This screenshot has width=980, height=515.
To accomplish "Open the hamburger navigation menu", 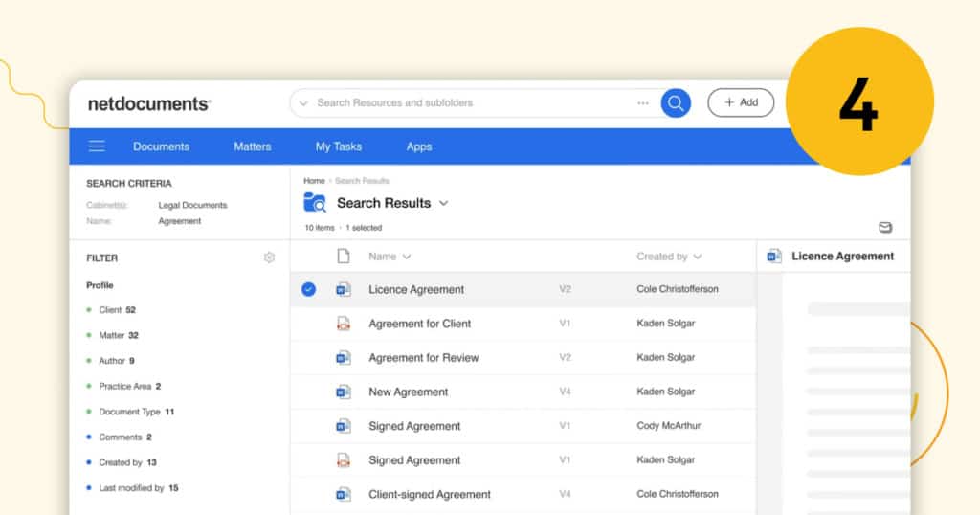I will [x=97, y=146].
